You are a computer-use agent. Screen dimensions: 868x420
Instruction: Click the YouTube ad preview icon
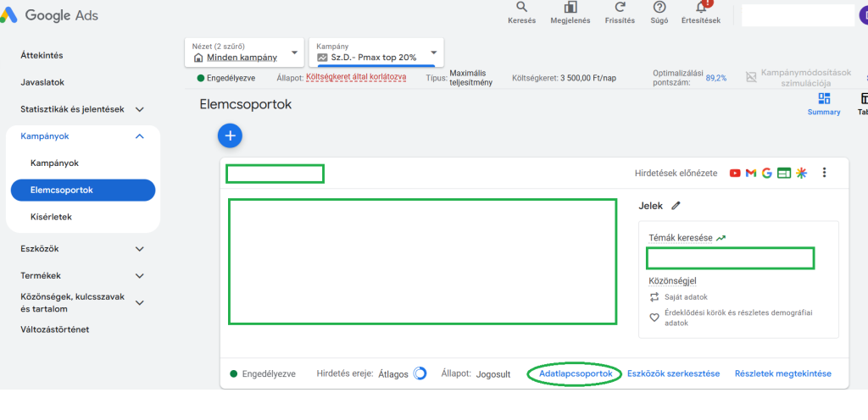point(735,174)
